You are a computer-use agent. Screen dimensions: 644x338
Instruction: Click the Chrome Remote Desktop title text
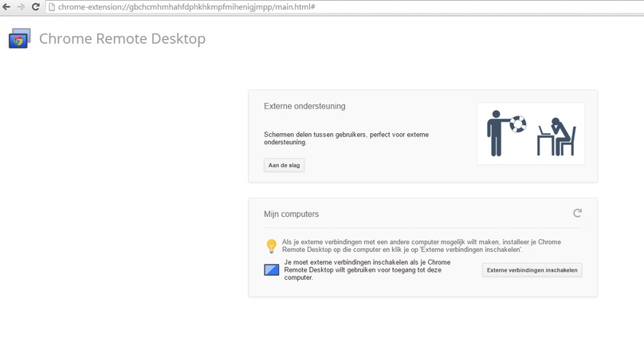tap(123, 38)
